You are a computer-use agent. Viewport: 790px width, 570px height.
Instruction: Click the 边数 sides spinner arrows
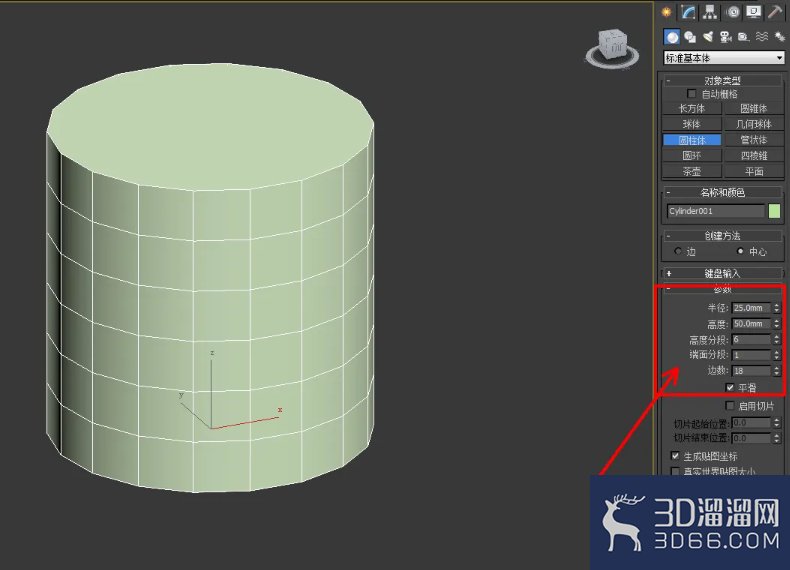tap(777, 371)
